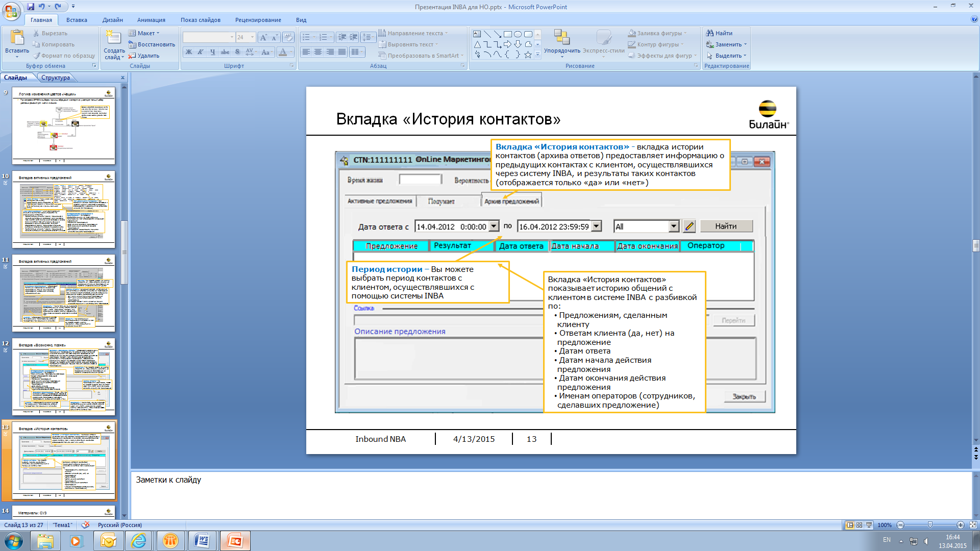Open the line spacing dropdown

(x=367, y=37)
